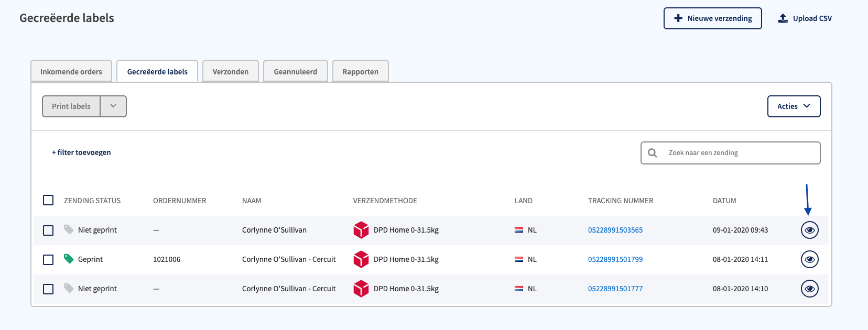Click the TRACKING NUMMER column header

(621, 201)
